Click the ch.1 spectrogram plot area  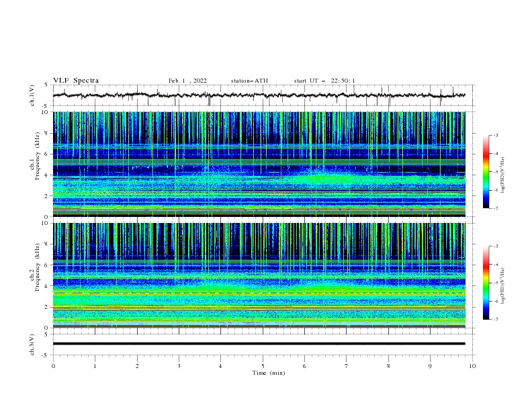click(259, 164)
